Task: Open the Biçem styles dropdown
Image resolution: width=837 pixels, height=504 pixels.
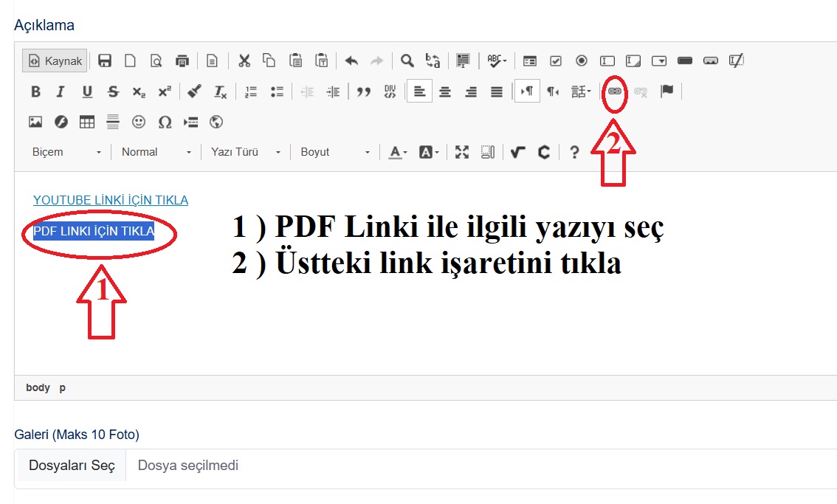Action: 66,152
